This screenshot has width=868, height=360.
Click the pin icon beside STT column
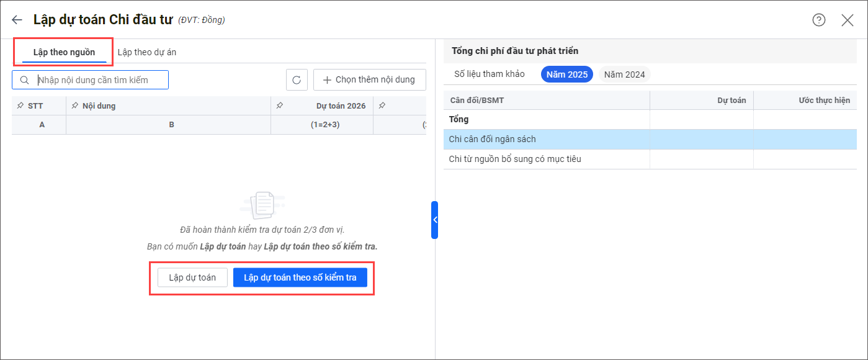(x=20, y=106)
